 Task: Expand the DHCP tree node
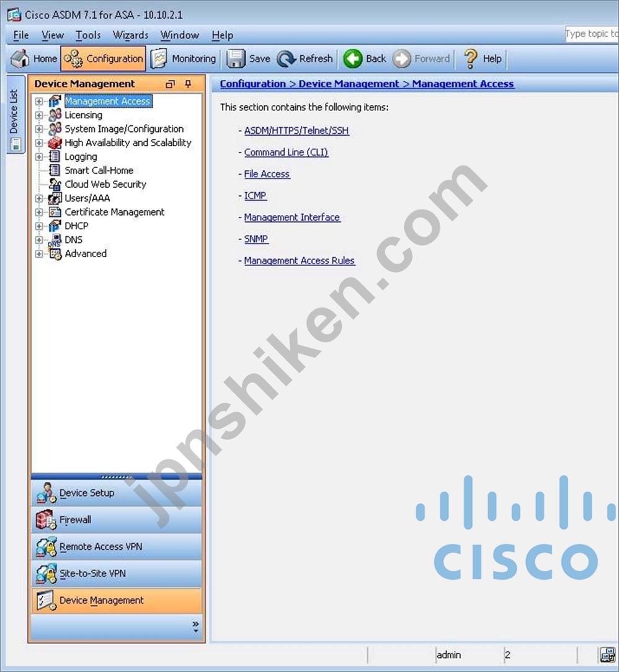pos(39,226)
